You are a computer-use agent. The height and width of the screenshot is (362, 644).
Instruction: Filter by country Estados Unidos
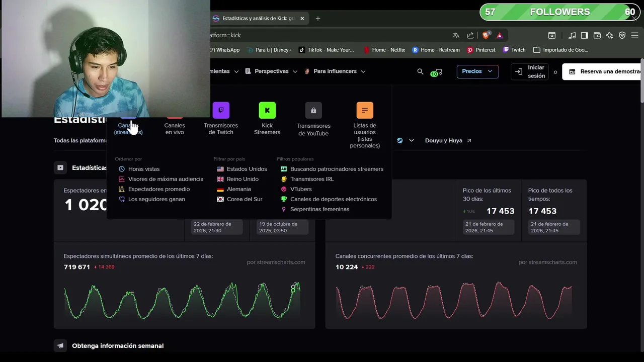click(x=242, y=169)
